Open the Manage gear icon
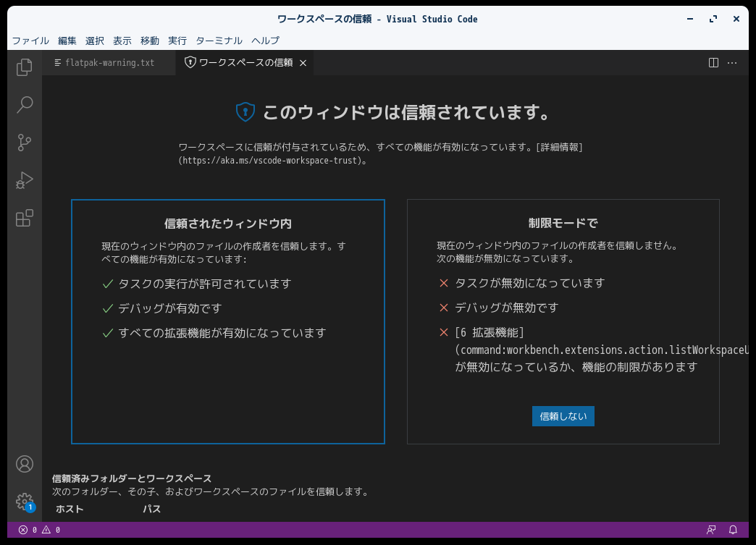This screenshot has height=545, width=756. [24, 502]
